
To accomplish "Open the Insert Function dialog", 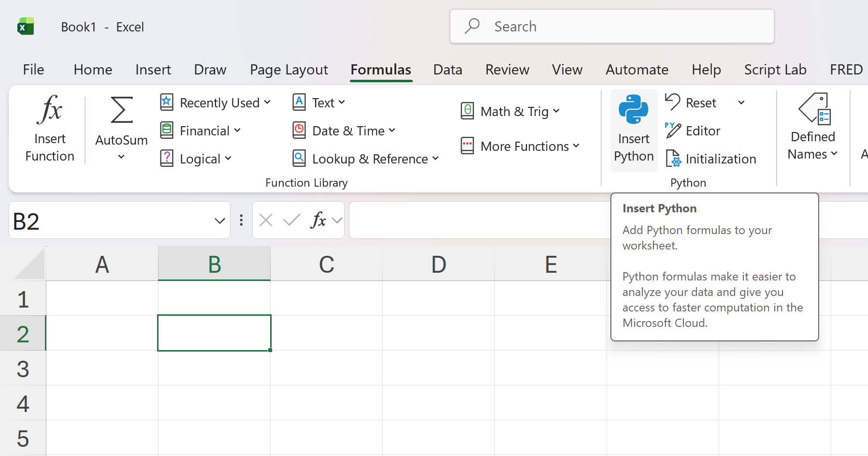I will click(x=50, y=129).
